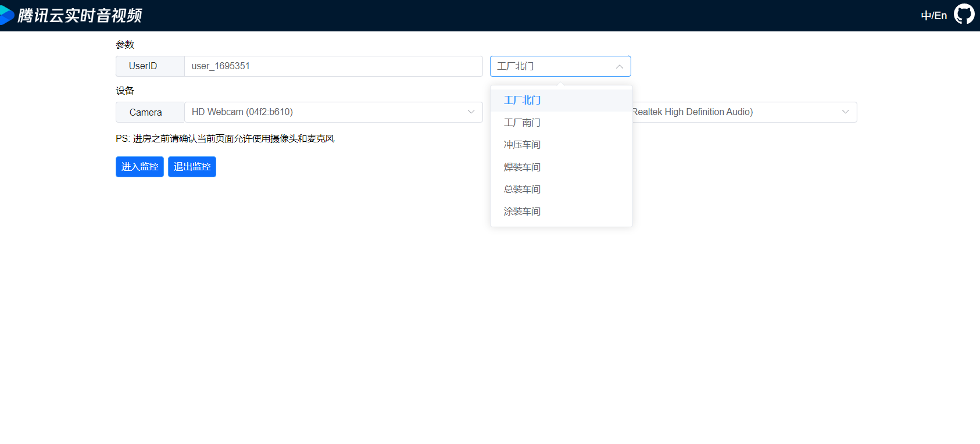Image resolution: width=980 pixels, height=444 pixels.
Task: Open the GitHub repository icon
Action: 964,15
